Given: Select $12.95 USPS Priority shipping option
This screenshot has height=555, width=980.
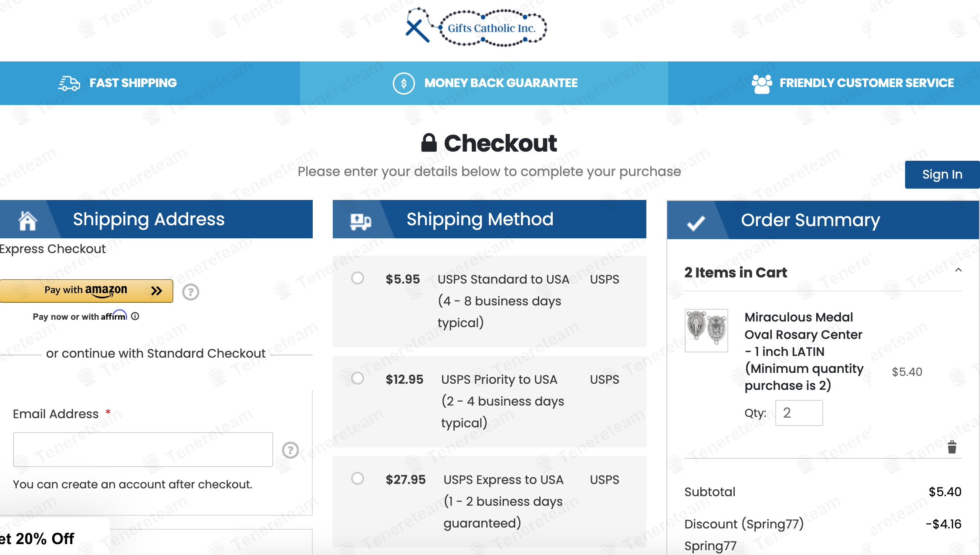Looking at the screenshot, I should click(x=358, y=378).
